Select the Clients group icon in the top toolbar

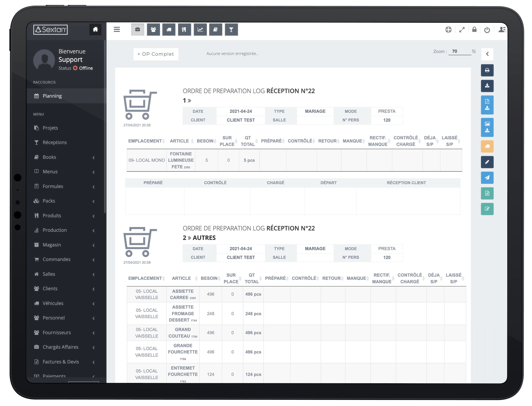pyautogui.click(x=153, y=29)
